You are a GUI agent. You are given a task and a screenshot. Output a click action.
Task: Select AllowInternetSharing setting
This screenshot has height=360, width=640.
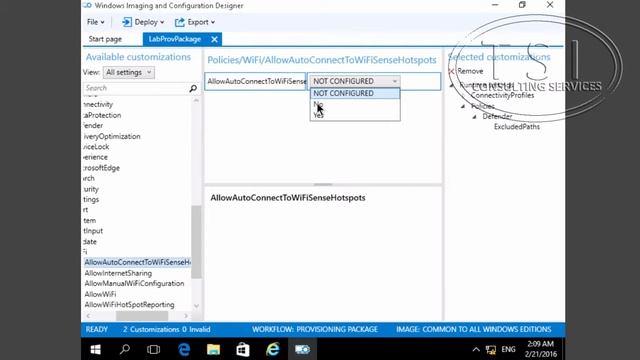pyautogui.click(x=118, y=273)
